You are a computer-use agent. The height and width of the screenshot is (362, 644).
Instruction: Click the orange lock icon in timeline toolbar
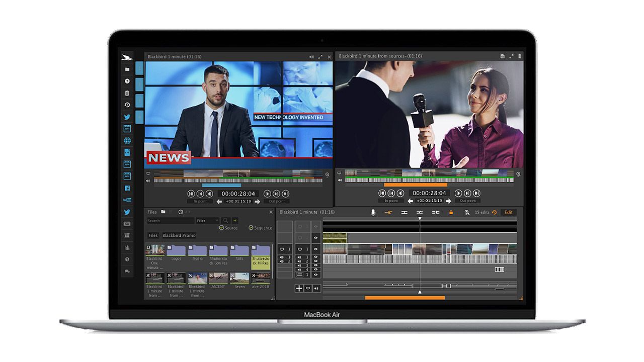click(x=451, y=212)
